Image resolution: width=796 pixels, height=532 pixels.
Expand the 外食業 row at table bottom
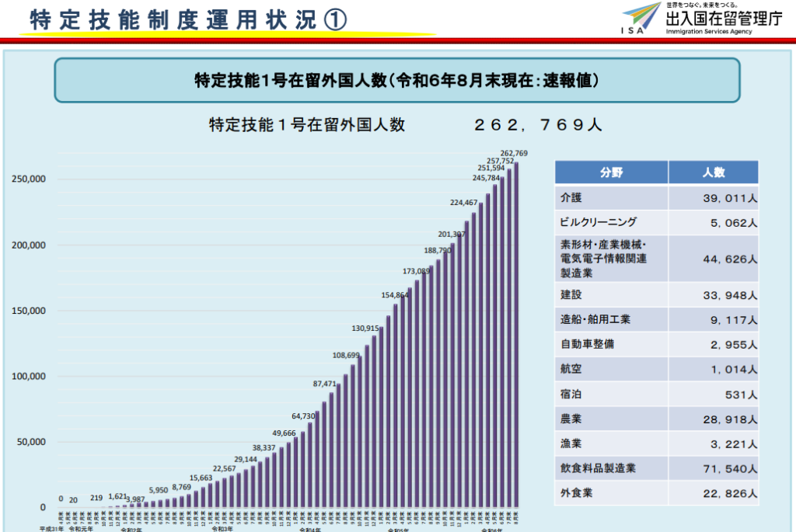click(x=657, y=493)
